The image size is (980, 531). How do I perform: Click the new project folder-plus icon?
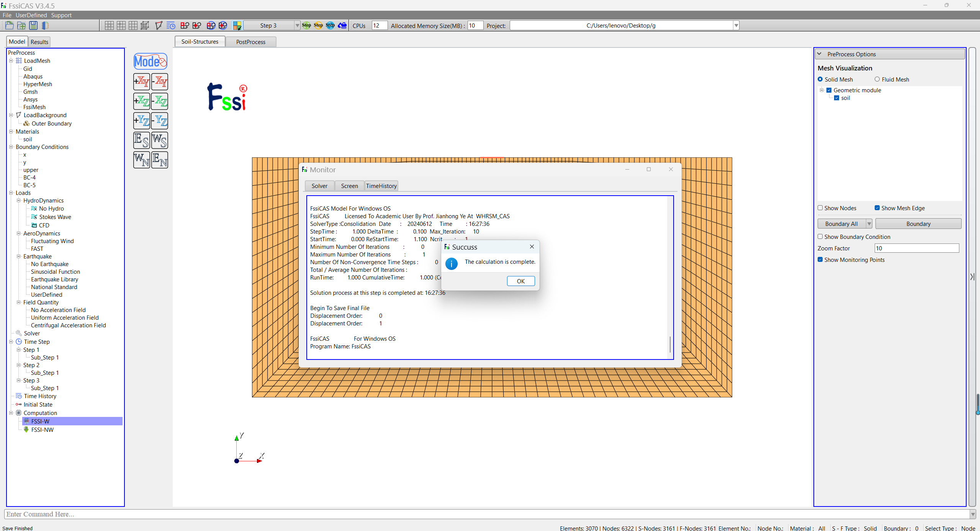click(21, 26)
